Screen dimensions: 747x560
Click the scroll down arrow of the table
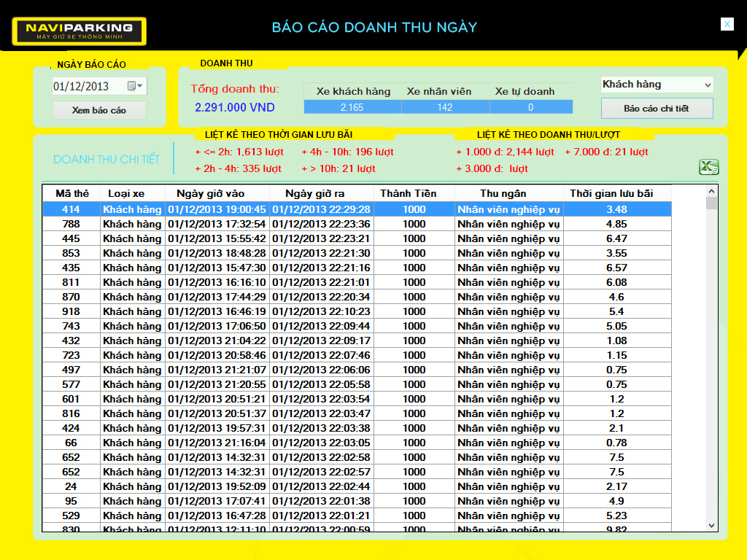(x=711, y=525)
